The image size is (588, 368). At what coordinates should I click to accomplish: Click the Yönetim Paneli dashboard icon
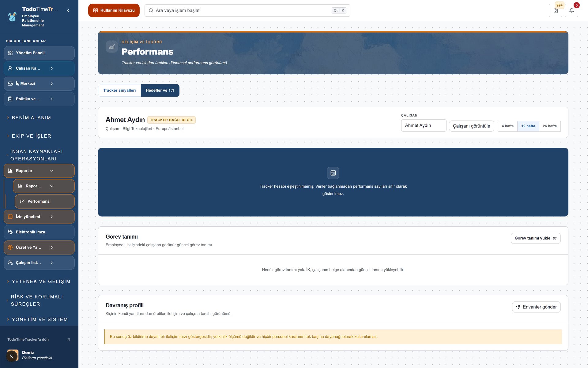(x=10, y=53)
